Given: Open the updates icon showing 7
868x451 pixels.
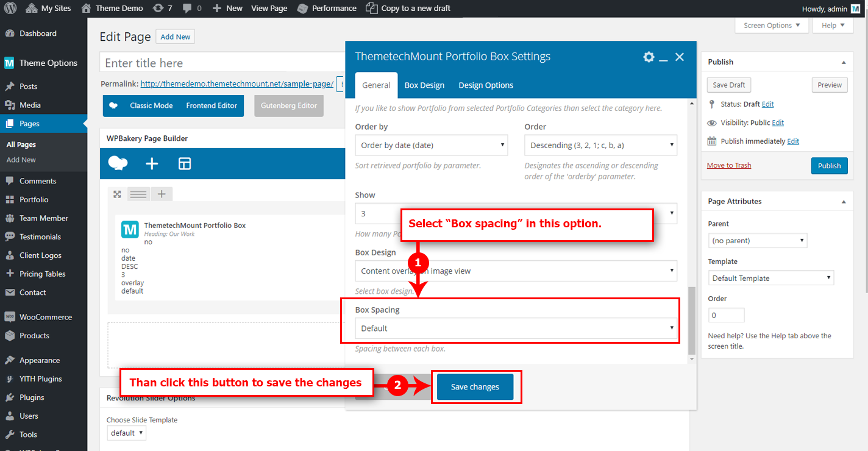Looking at the screenshot, I should click(x=162, y=9).
